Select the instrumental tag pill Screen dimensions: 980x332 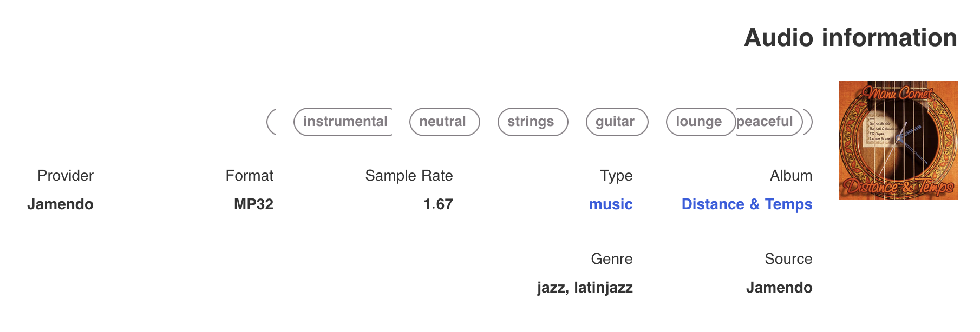click(x=343, y=122)
